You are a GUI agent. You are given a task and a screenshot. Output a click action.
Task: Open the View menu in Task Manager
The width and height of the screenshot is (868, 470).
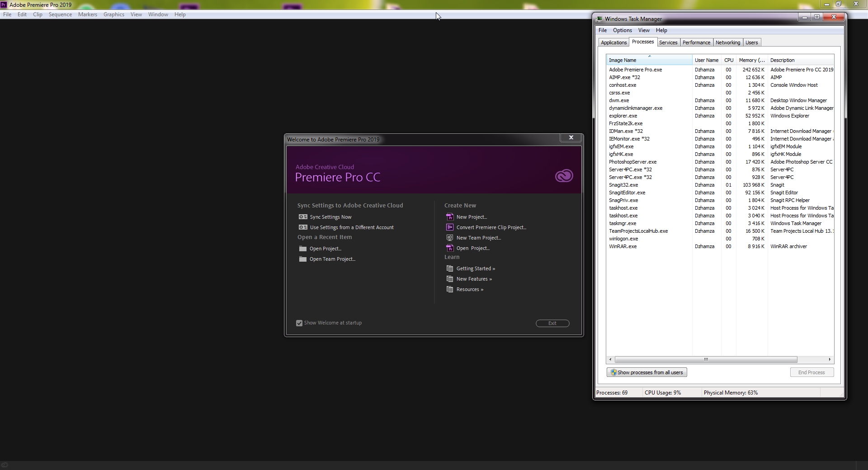(x=644, y=30)
